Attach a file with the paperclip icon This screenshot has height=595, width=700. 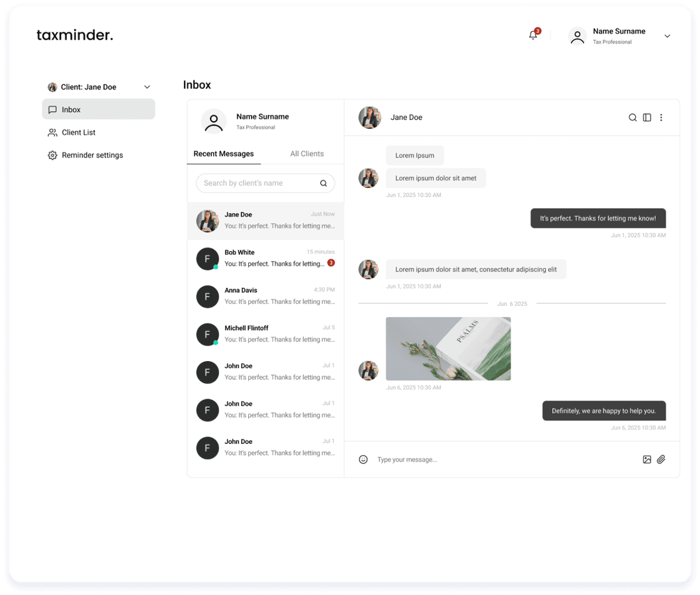pyautogui.click(x=661, y=460)
